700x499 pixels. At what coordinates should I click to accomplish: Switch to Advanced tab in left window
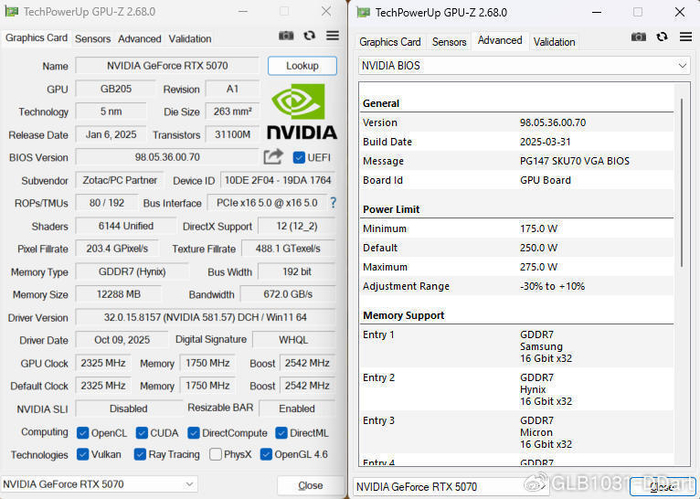(x=139, y=39)
